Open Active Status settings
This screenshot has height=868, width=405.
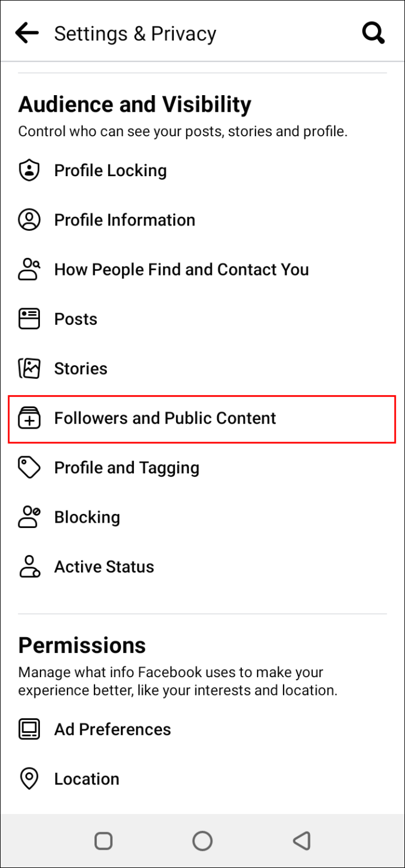[203, 567]
